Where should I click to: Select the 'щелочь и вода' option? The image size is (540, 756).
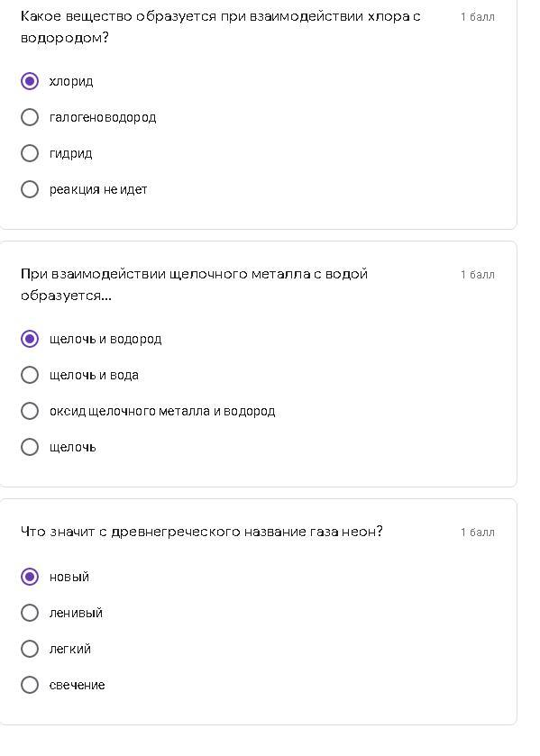30,375
